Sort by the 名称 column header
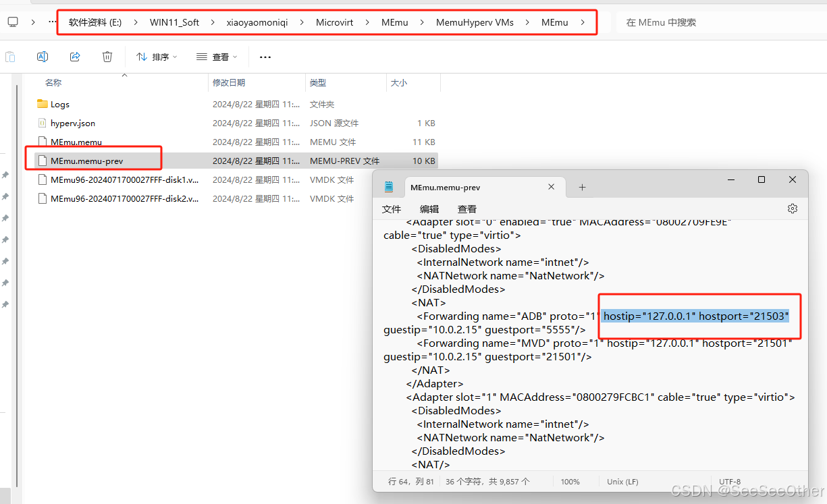Screen dimensions: 827x504 (x=53, y=82)
